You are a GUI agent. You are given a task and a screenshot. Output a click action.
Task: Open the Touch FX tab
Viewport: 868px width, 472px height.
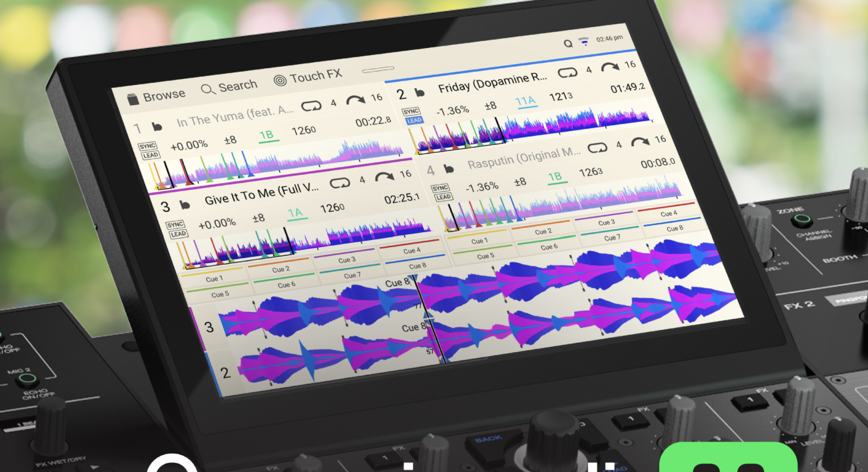tap(308, 77)
